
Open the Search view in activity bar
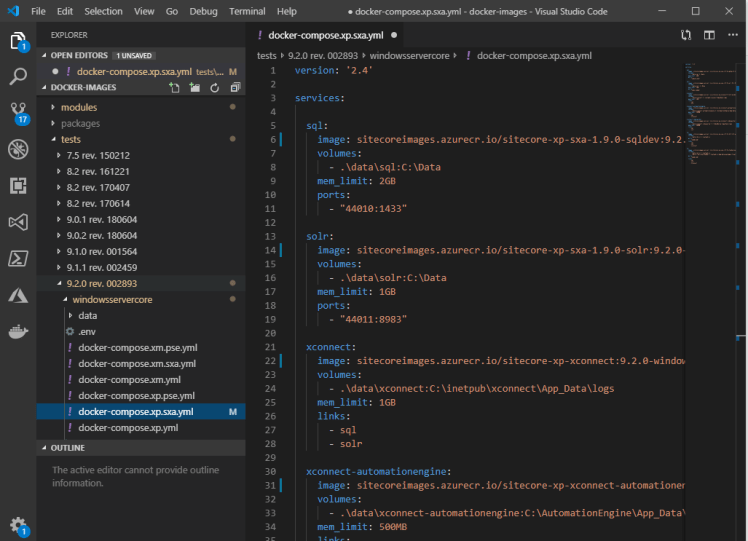click(18, 77)
